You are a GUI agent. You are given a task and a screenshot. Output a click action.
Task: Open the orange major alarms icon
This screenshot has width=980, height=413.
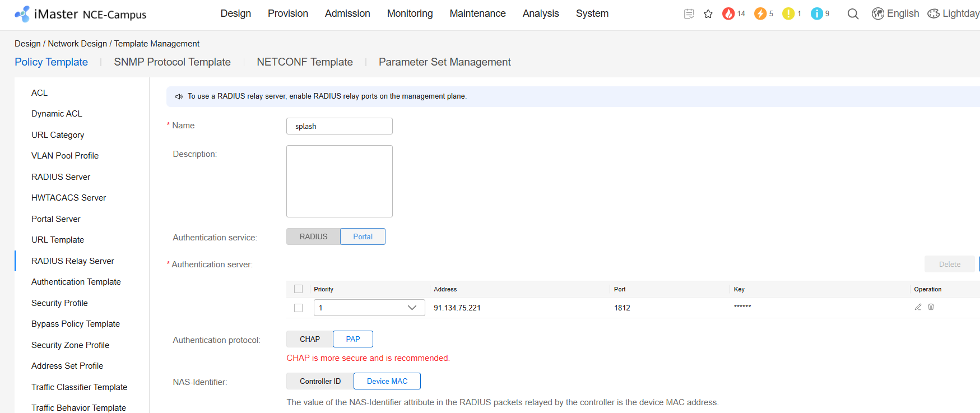[x=760, y=14]
